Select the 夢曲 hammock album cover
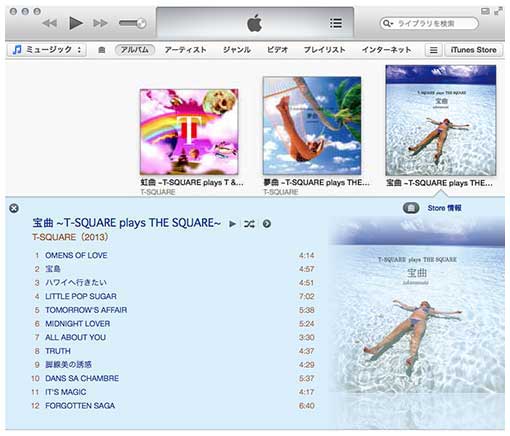This screenshot has width=510, height=436. 312,126
